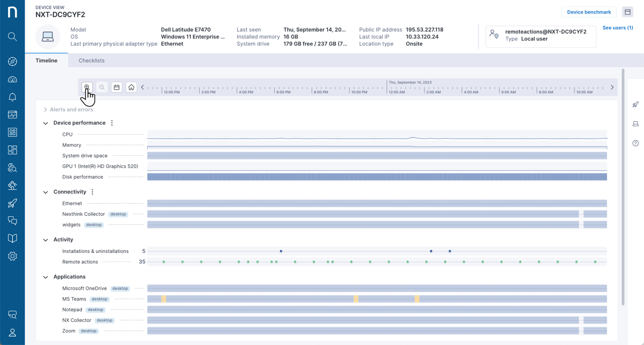The width and height of the screenshot is (644, 345).
Task: Open the Device performance three-dot options menu
Action: click(112, 122)
